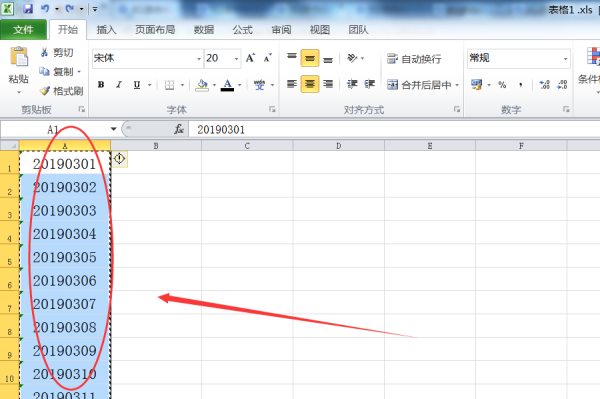Toggle center horizontal alignment
Image resolution: width=600 pixels, height=399 pixels.
pos(310,84)
